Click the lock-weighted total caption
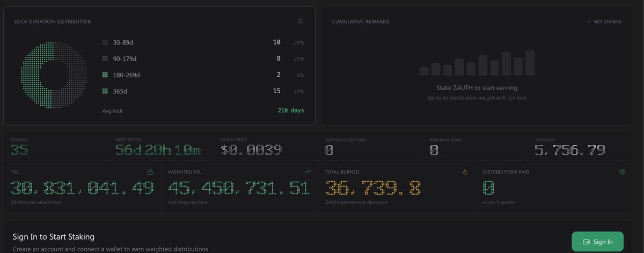Image resolution: width=644 pixels, height=253 pixels. [187, 202]
